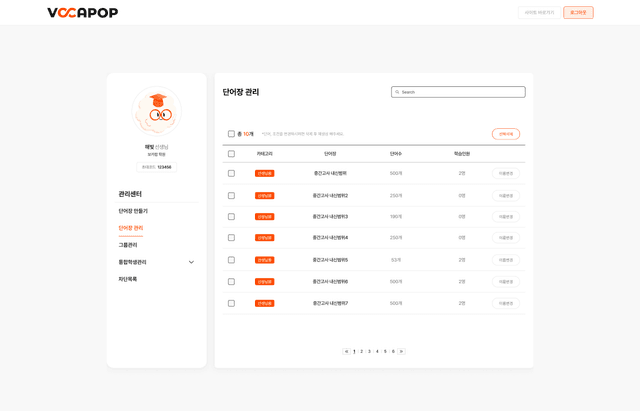Click the magnifier icon in Search box

(397, 92)
